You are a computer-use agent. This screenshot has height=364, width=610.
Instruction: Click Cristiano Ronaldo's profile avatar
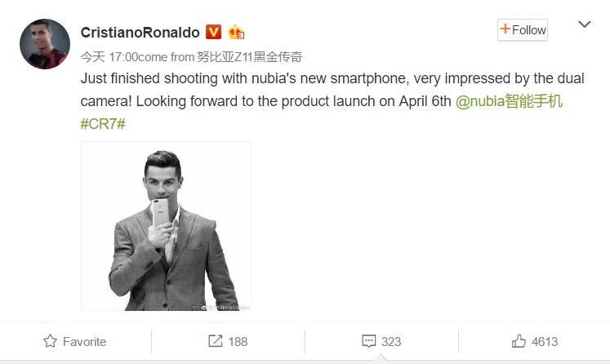[x=44, y=44]
